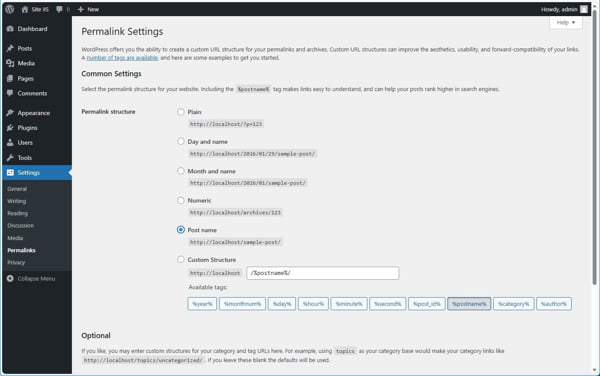
Task: Open the Media settings submenu item
Action: coord(15,238)
